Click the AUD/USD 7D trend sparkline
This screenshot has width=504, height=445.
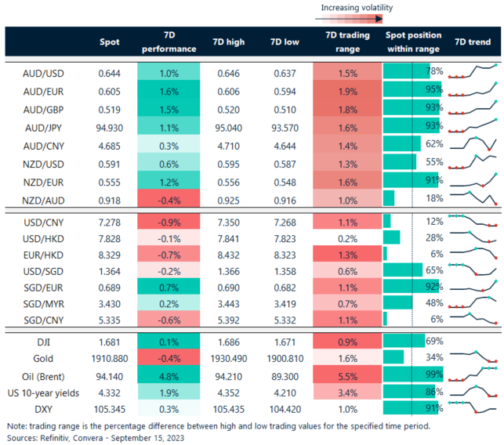click(473, 73)
